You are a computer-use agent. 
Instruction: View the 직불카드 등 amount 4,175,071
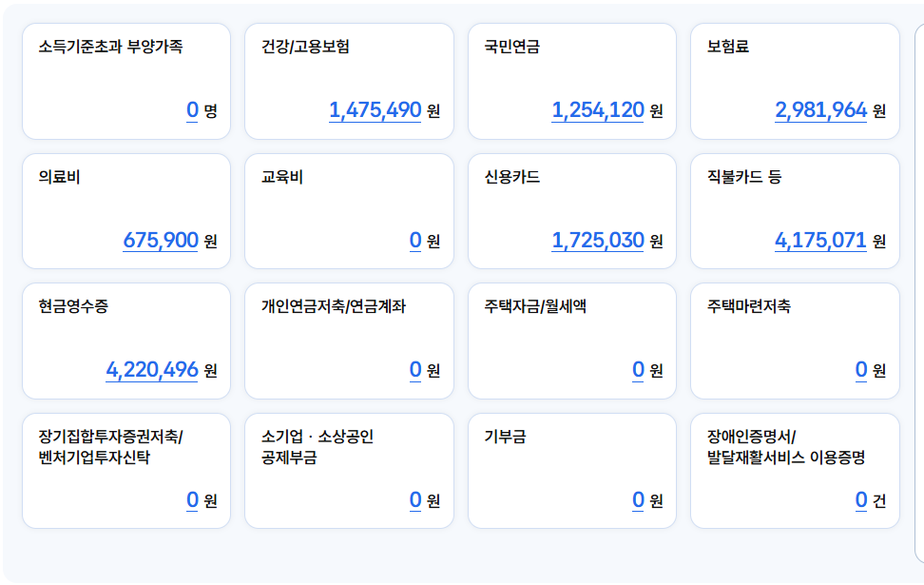(x=820, y=241)
